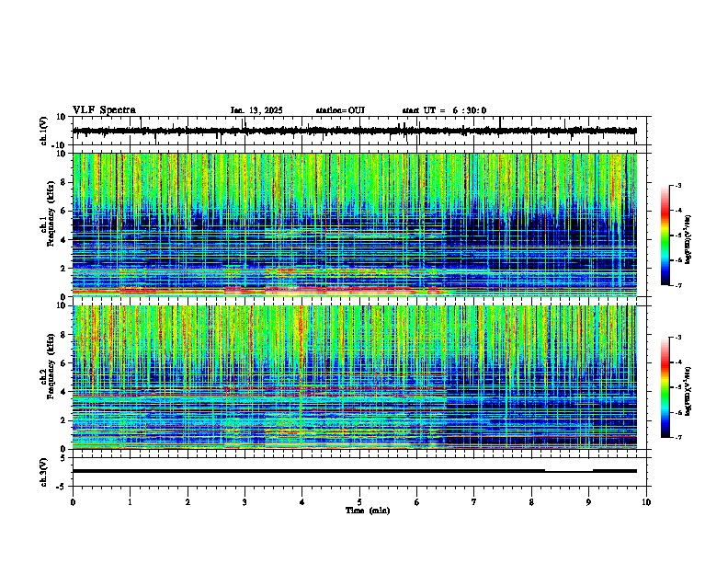Click the "Time (min)" axis title
The height and width of the screenshot is (563, 728).
[x=368, y=511]
